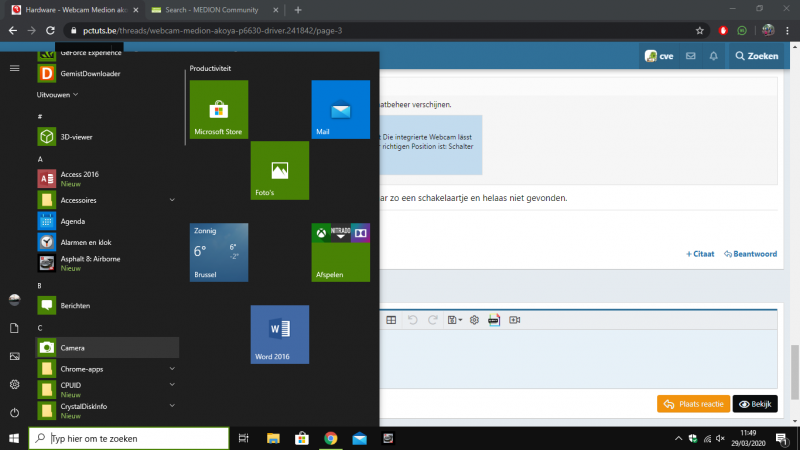
Task: Open the Mail tile
Action: pyautogui.click(x=341, y=109)
